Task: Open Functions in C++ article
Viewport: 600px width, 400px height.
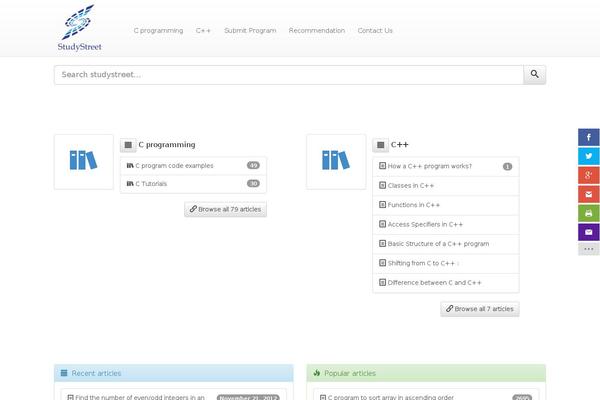Action: coord(414,205)
